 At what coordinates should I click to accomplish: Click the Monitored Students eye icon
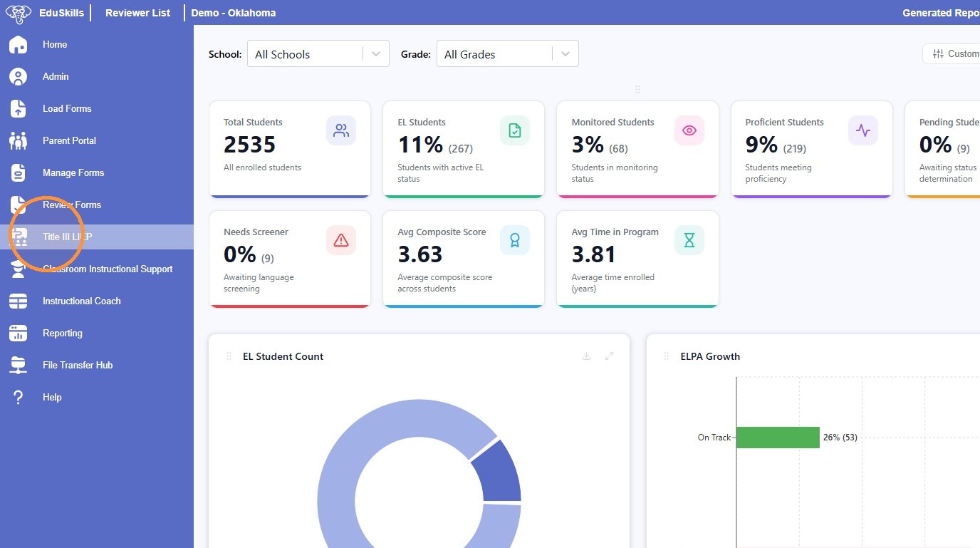[689, 130]
